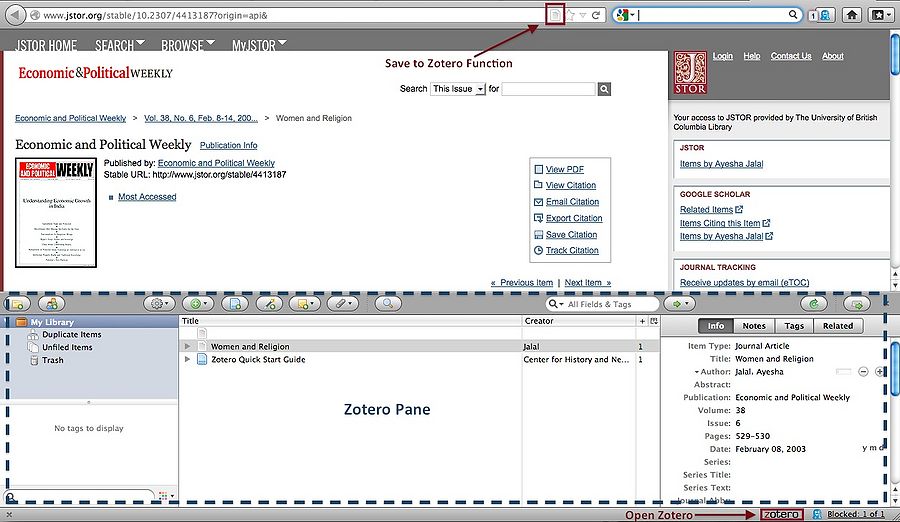Switch to the Notes tab
The width and height of the screenshot is (900, 522).
tap(754, 326)
